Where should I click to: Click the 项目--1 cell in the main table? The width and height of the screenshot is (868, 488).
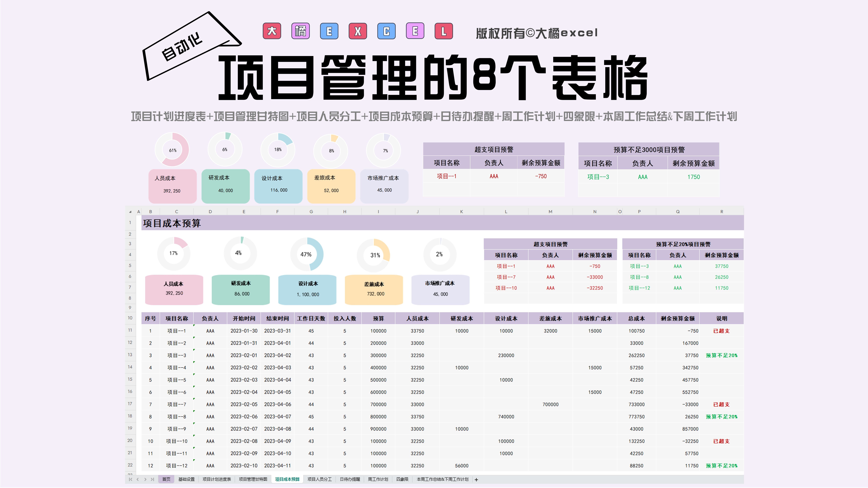tap(177, 331)
